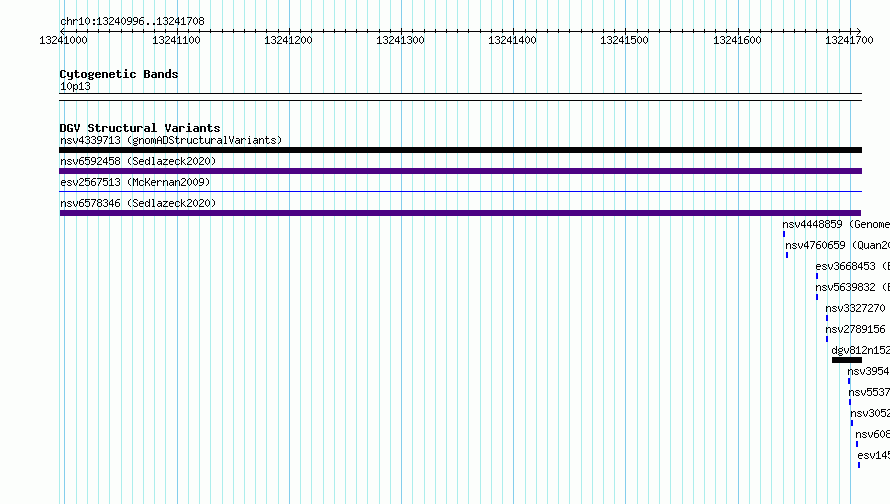Open the nsv3052 variant label
890x504 pixels.
tap(870, 413)
